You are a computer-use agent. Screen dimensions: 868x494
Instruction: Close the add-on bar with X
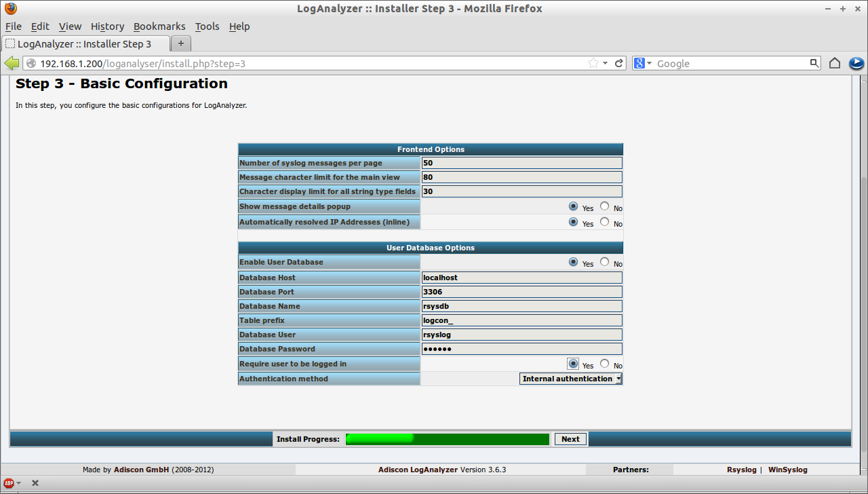click(35, 483)
